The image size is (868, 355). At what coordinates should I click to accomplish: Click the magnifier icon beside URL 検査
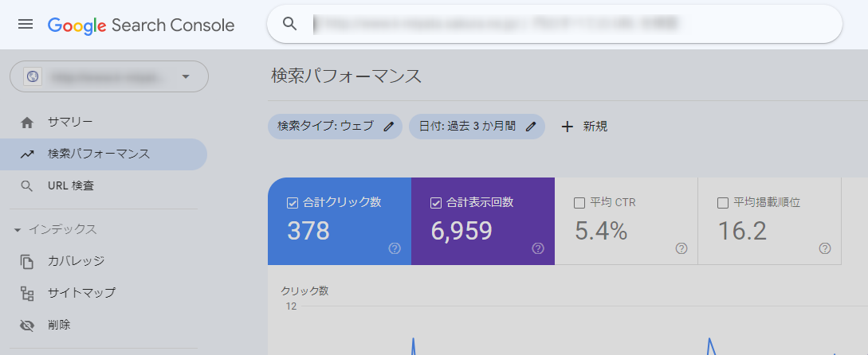(x=26, y=186)
